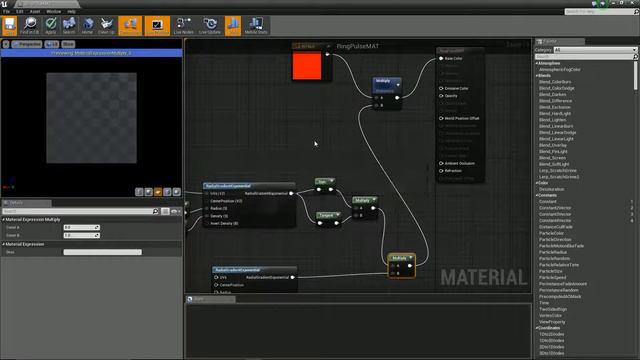Image resolution: width=640 pixels, height=360 pixels.
Task: Click the Const A value field
Action: click(x=82, y=227)
